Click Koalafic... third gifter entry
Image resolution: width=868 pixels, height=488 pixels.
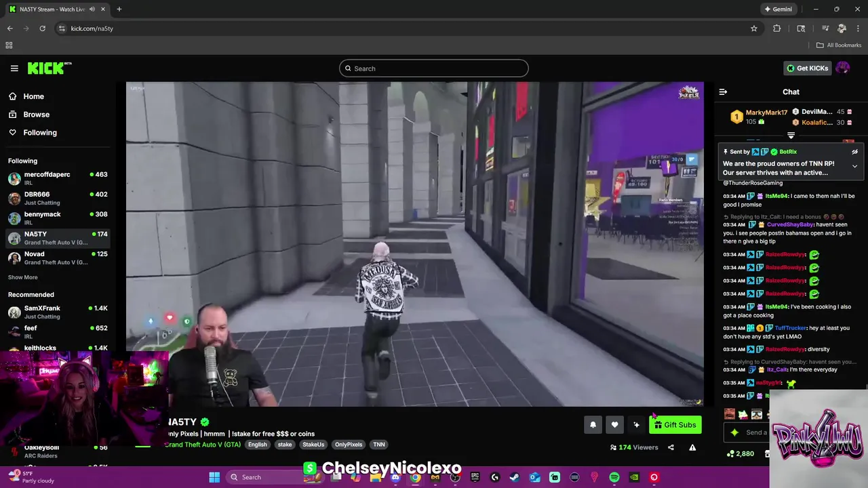(823, 123)
